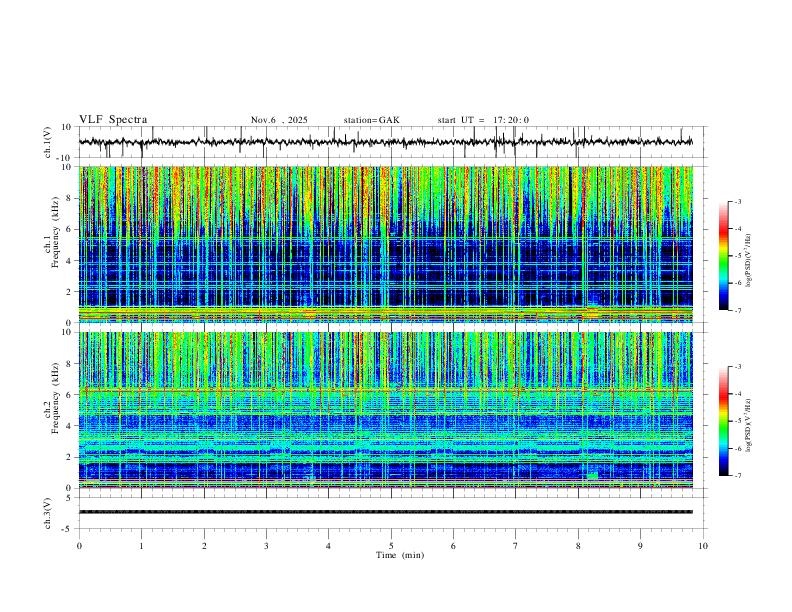Click time axis tick label '1'
Screen dimensions: 792x612
click(141, 546)
